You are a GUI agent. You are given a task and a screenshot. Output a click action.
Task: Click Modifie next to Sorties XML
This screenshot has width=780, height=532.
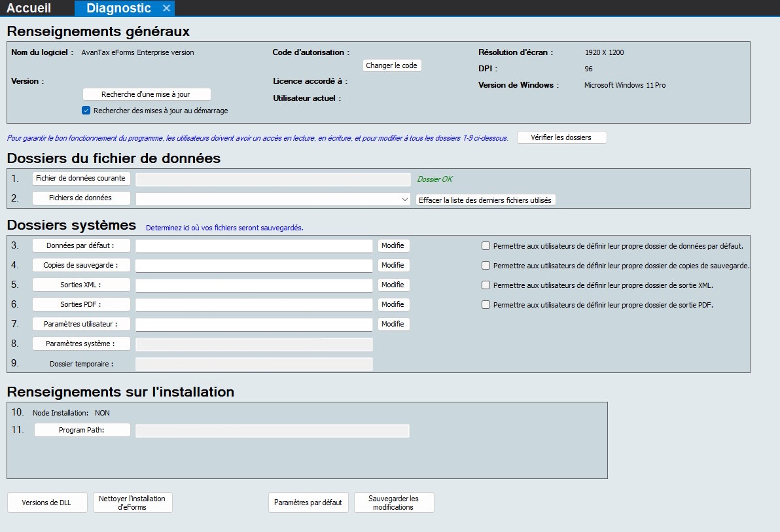click(393, 285)
